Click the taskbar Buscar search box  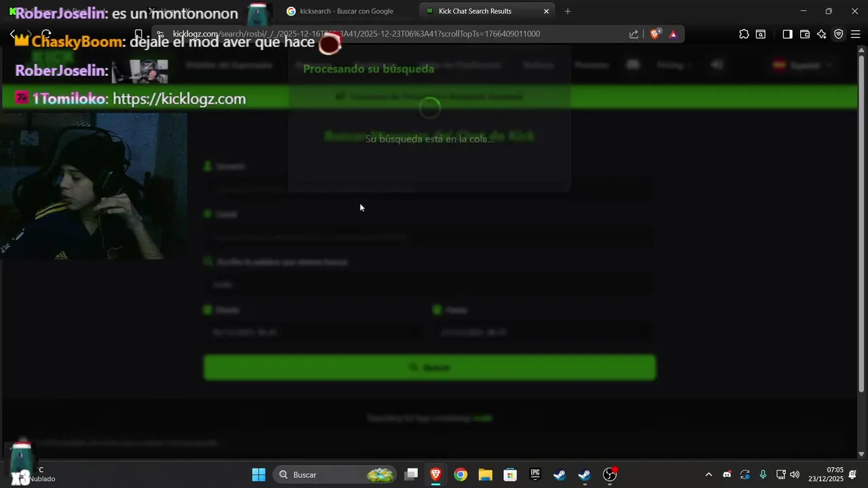tap(336, 474)
